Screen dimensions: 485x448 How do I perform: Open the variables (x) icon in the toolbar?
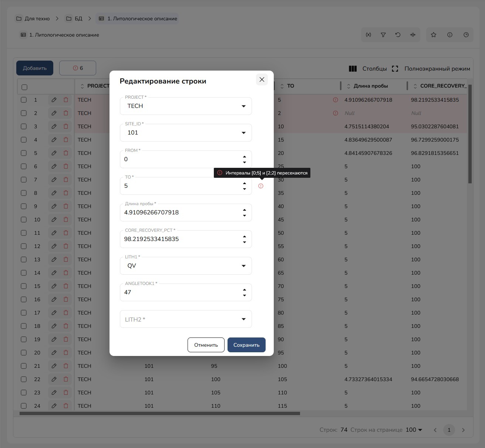[x=368, y=35]
